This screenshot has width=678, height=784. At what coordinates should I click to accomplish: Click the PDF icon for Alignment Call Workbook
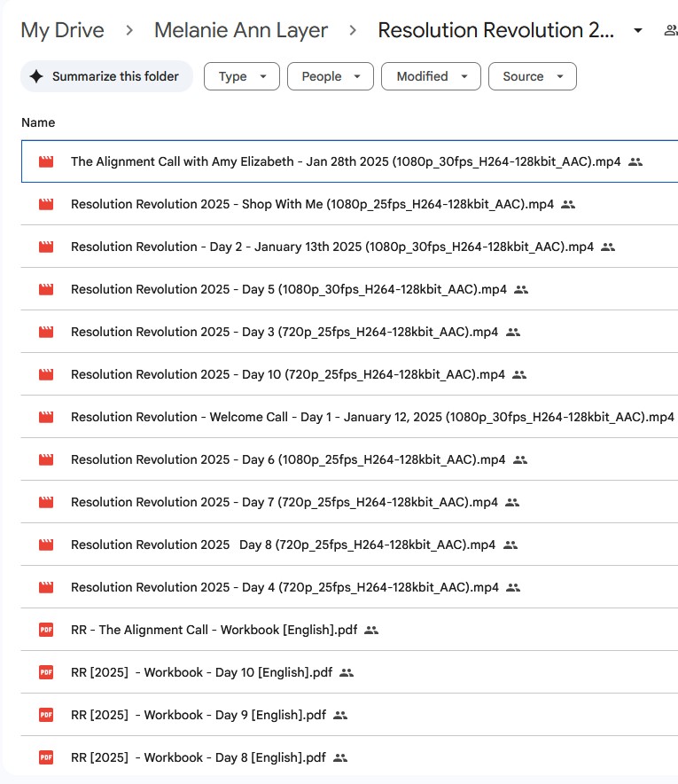pos(46,630)
